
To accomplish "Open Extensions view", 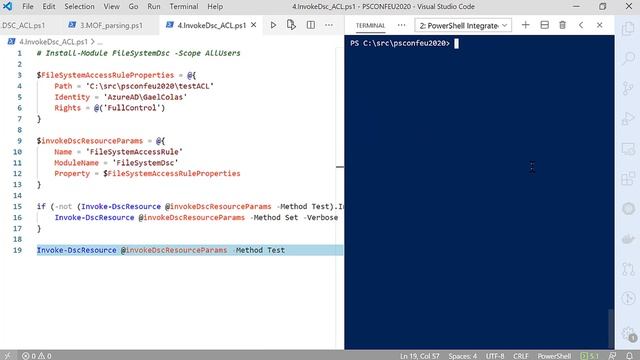I will pos(628,178).
